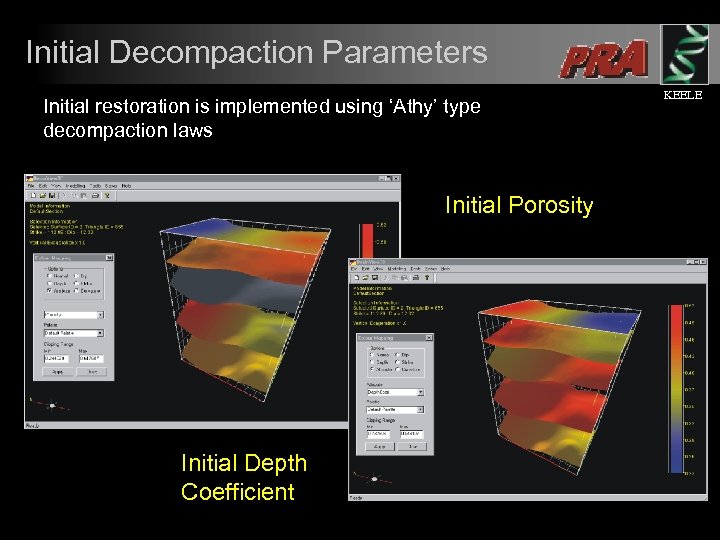Click the Print icon in the back Porosity window toolbar
The width and height of the screenshot is (720, 540).
click(x=95, y=196)
